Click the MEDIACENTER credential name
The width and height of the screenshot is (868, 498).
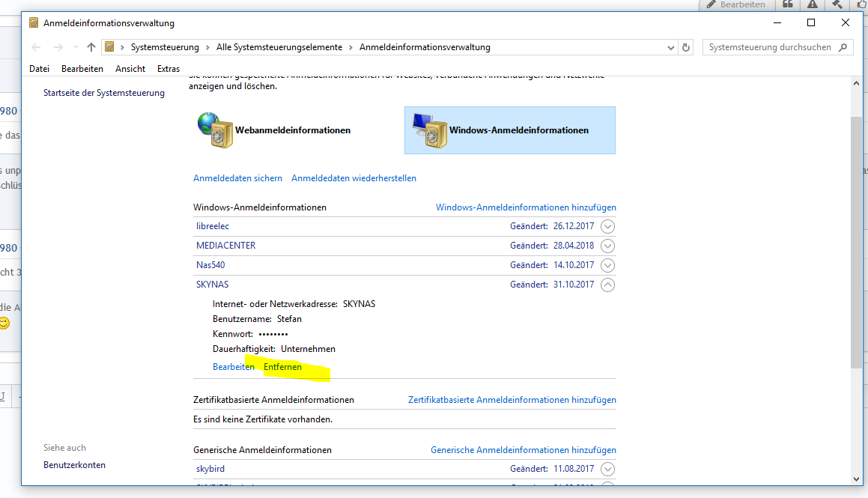(x=226, y=246)
